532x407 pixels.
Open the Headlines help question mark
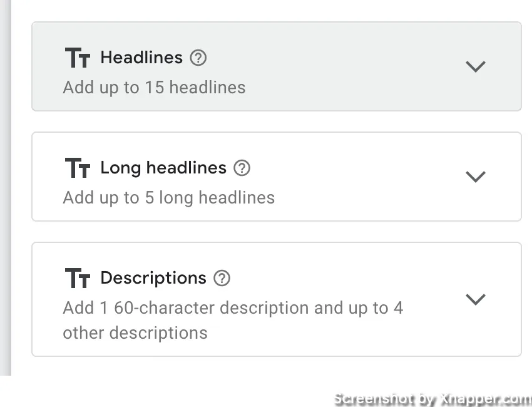click(x=198, y=58)
